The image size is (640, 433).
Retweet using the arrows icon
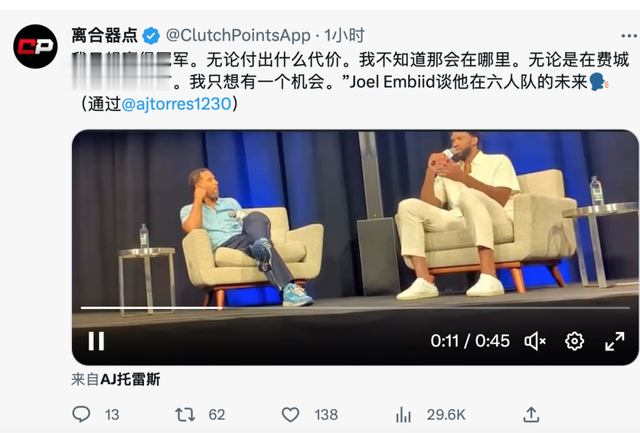tap(185, 415)
